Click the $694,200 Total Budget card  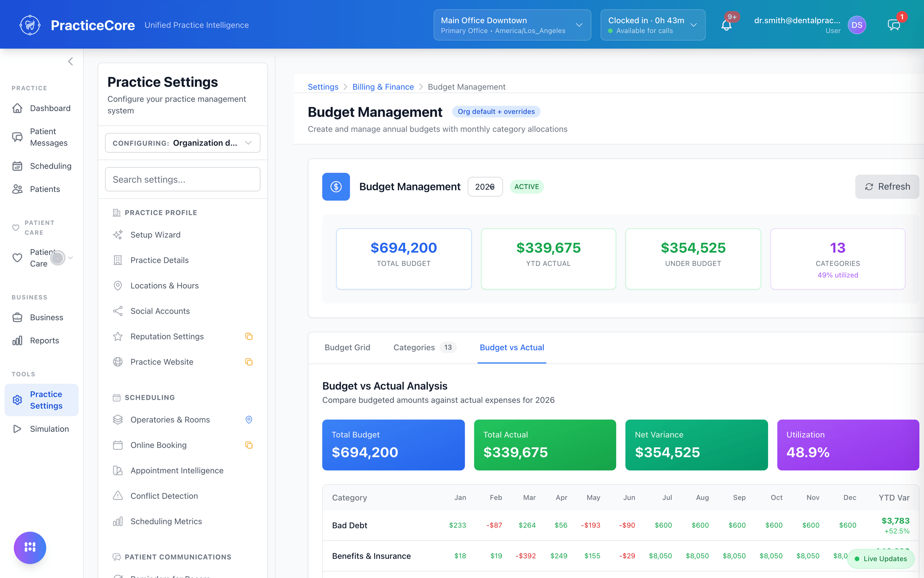(403, 259)
